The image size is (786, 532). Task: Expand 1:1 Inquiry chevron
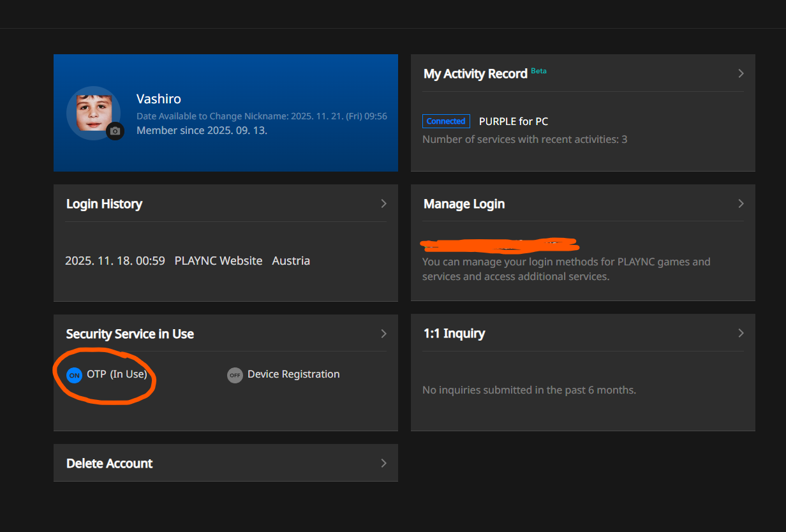pyautogui.click(x=741, y=333)
